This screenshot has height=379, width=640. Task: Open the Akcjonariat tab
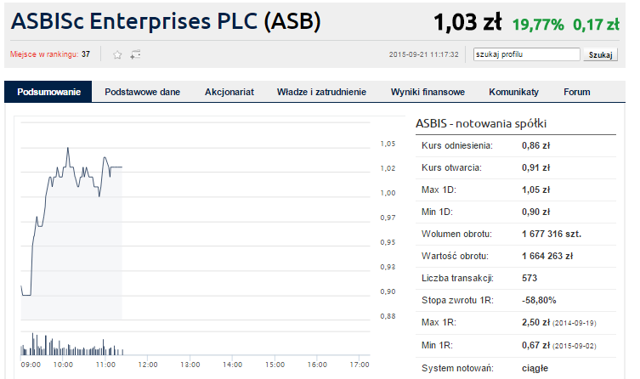[229, 92]
